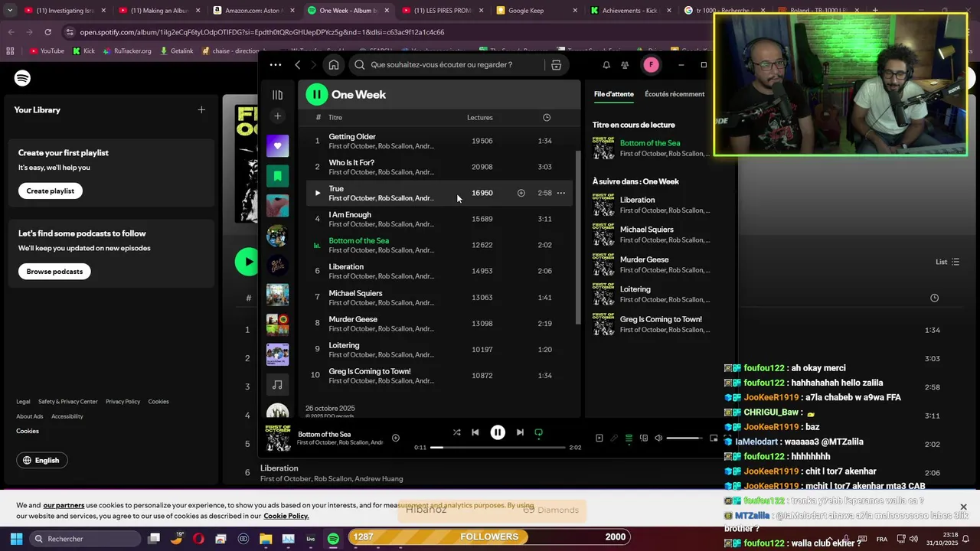Open more options for True
This screenshot has width=980, height=551.
click(x=561, y=193)
